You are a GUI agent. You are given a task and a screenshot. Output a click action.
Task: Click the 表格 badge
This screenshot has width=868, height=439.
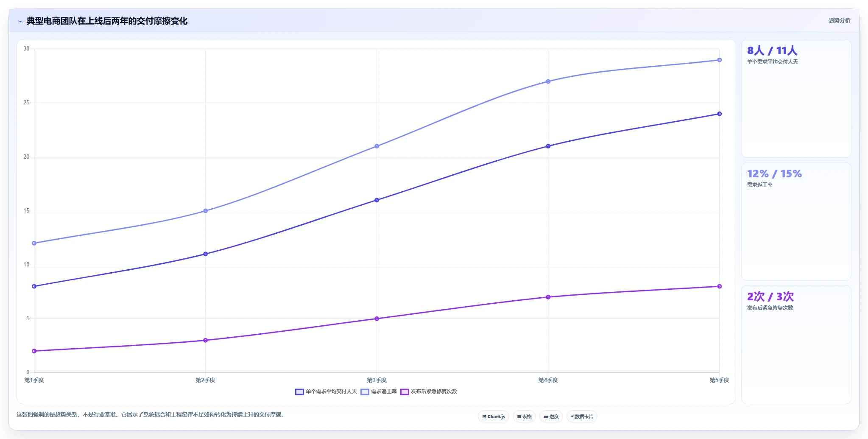pos(524,417)
